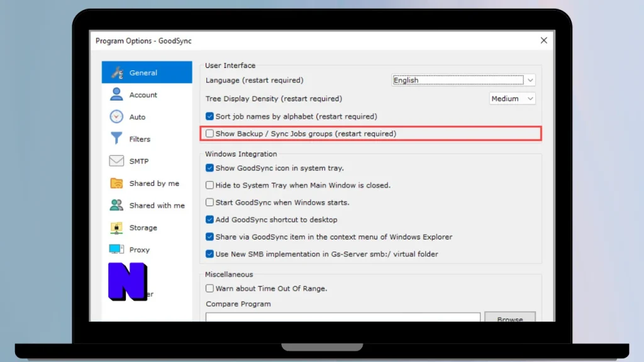This screenshot has width=644, height=362.
Task: Toggle Share via GoodSync context menu item
Action: point(209,237)
